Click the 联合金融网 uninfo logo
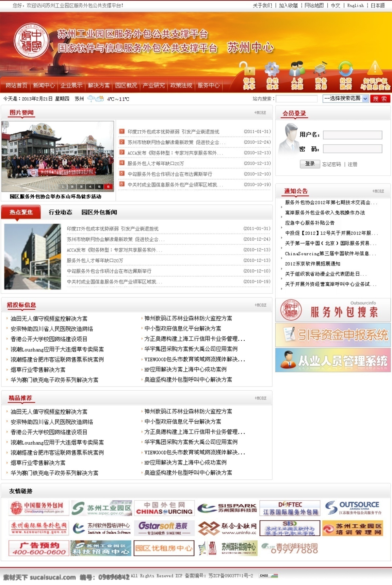The height and width of the screenshot is (585, 392). click(x=227, y=528)
